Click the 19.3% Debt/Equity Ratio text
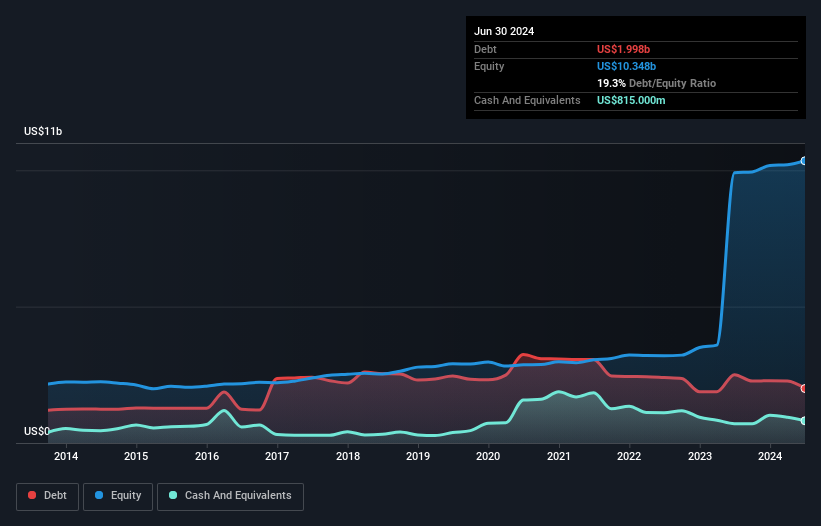This screenshot has width=821, height=526. (656, 83)
